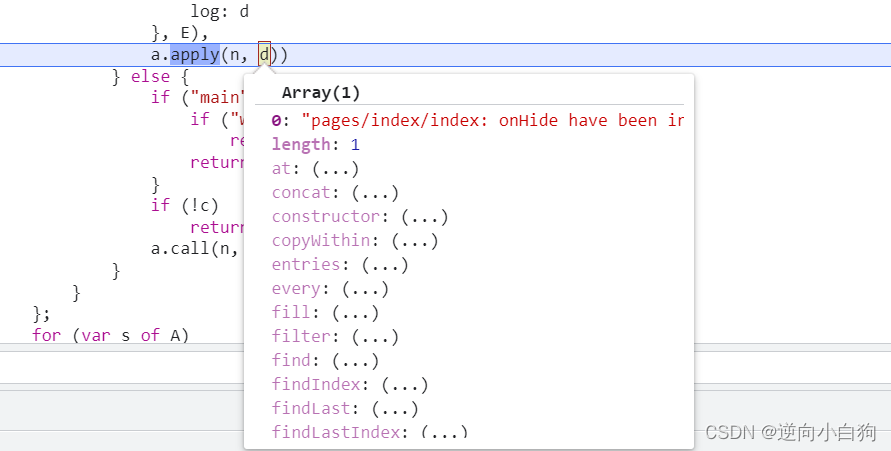
Task: Select index 0 string value in tooltip
Action: click(x=492, y=120)
